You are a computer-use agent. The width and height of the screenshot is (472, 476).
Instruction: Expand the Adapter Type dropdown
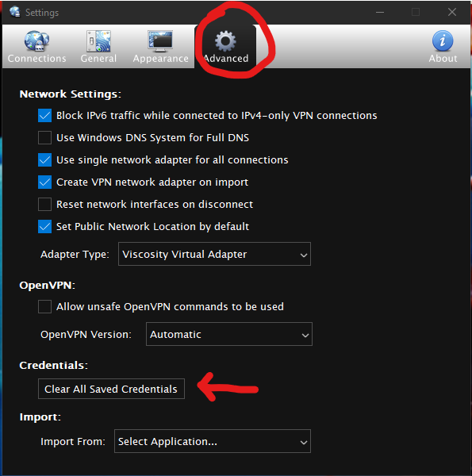click(214, 254)
